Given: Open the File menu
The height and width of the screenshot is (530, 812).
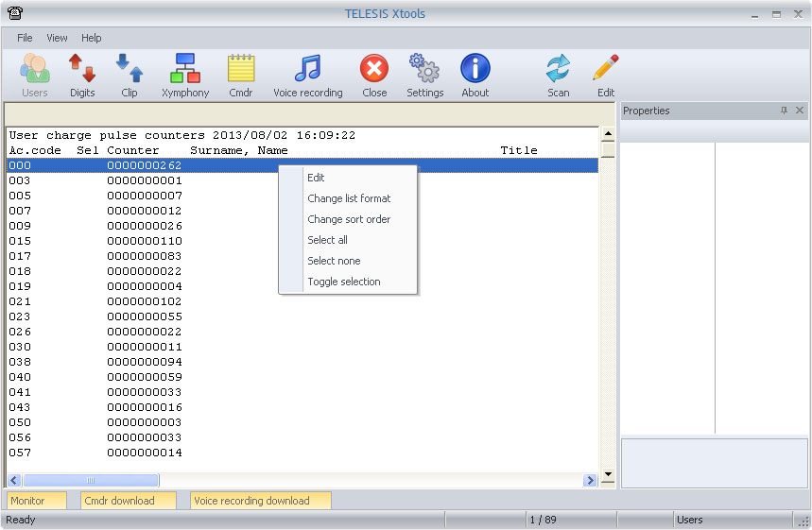Looking at the screenshot, I should click(25, 38).
